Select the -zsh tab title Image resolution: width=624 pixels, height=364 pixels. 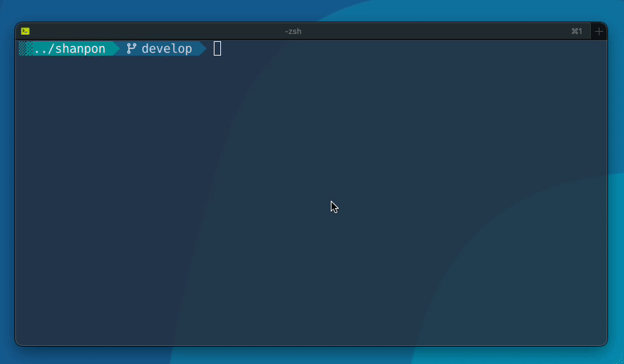[293, 32]
